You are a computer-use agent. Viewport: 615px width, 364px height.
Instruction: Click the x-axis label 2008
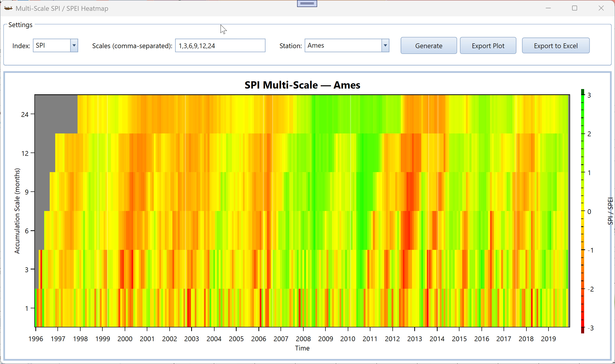(x=303, y=339)
